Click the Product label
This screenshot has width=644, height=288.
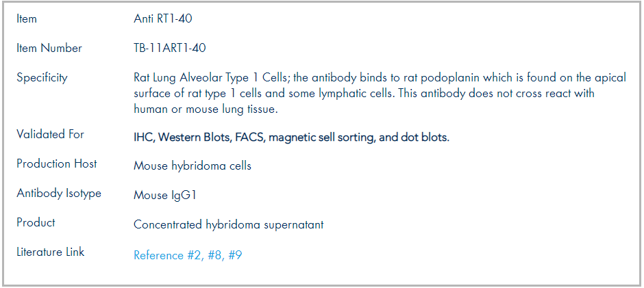coord(36,222)
